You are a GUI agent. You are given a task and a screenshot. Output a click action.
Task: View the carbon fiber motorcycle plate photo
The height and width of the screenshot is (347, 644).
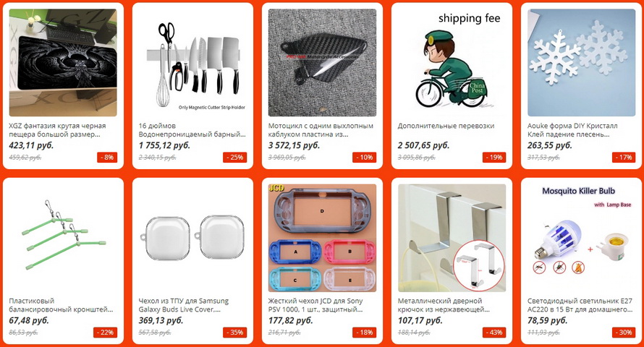pyautogui.click(x=322, y=63)
